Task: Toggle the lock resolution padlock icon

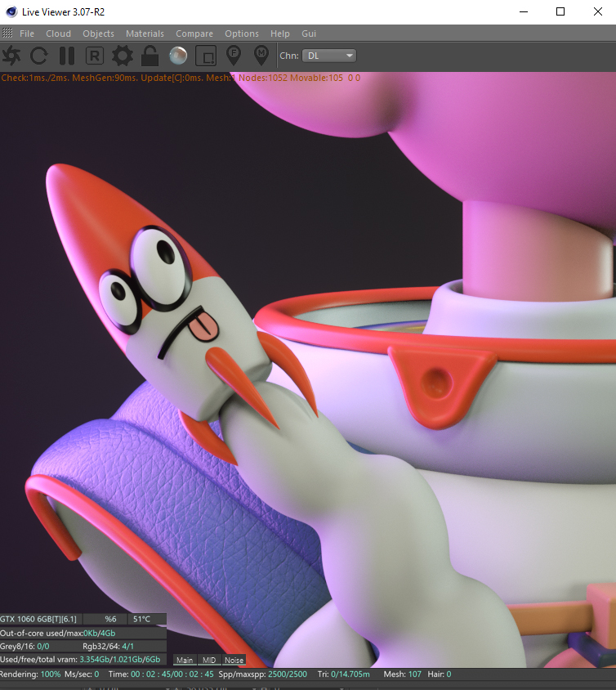Action: 150,56
